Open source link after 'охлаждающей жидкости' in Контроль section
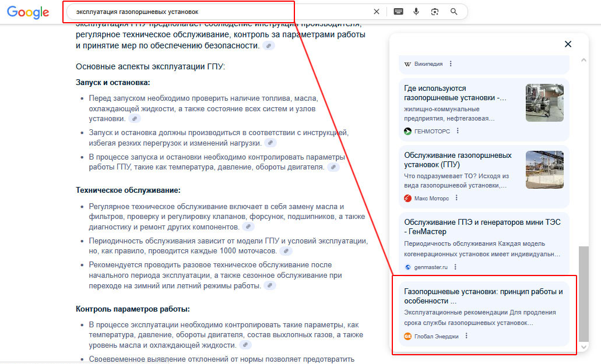Image resolution: width=601 pixels, height=364 pixels. 245,345
